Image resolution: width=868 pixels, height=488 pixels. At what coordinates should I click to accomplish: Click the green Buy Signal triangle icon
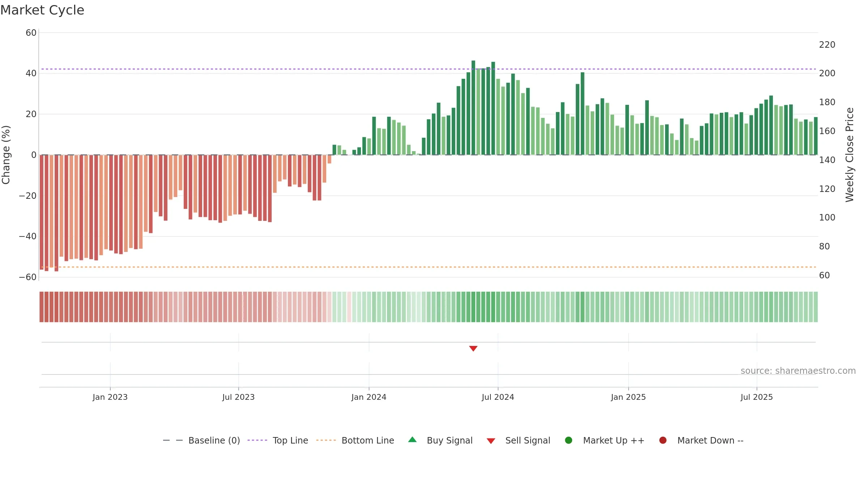412,440
